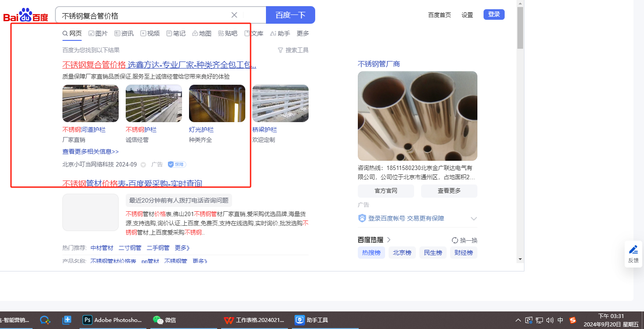Image resolution: width=644 pixels, height=329 pixels.
Task: Switch to the 文库 tab
Action: click(x=254, y=33)
